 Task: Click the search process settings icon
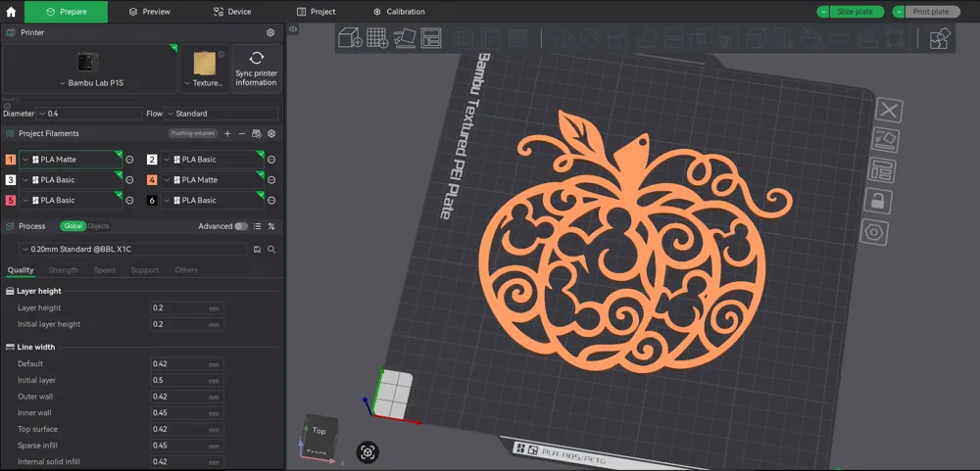point(271,250)
